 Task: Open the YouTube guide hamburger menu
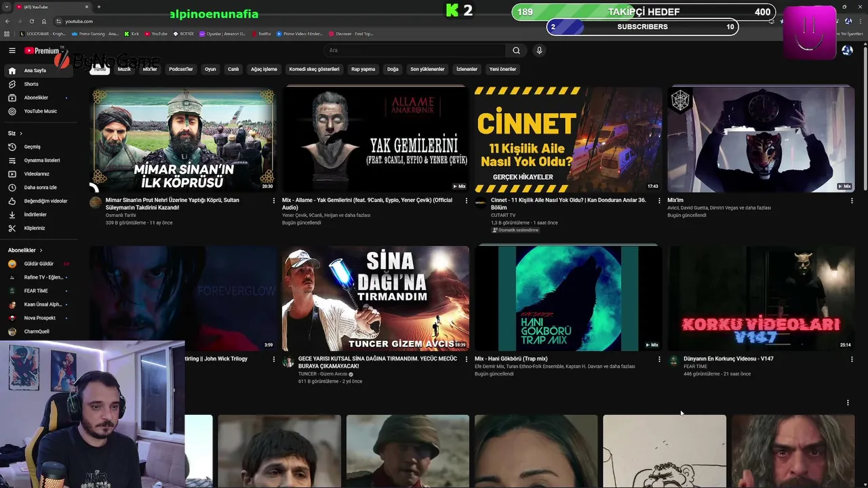pos(12,50)
